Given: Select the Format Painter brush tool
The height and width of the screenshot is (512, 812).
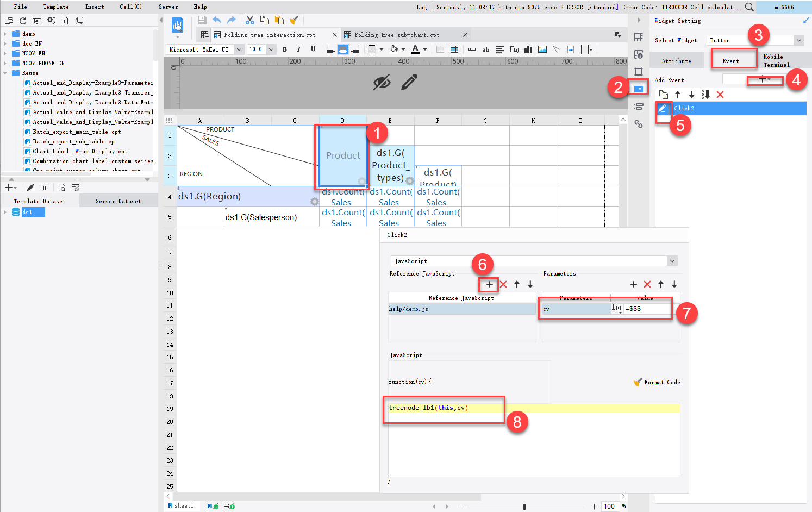Looking at the screenshot, I should (x=293, y=20).
